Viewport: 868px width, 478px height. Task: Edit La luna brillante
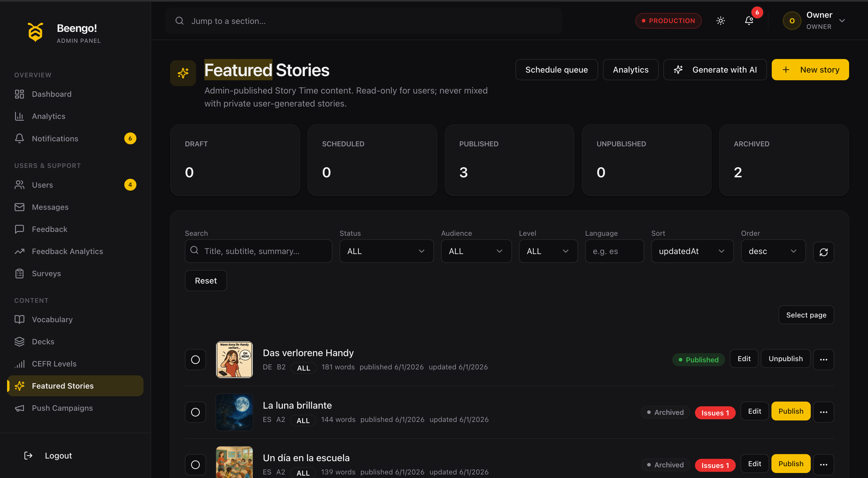754,411
